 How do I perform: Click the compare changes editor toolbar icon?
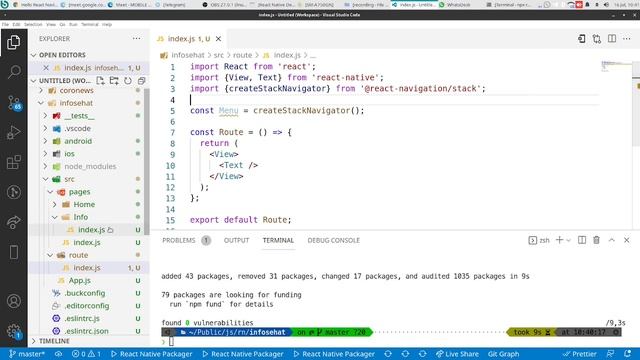597,38
